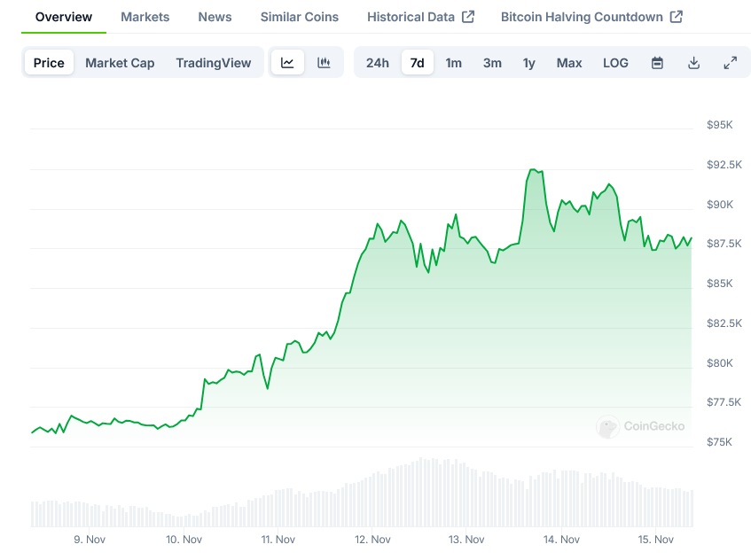Click the external link icon beside Historical Data

(468, 17)
